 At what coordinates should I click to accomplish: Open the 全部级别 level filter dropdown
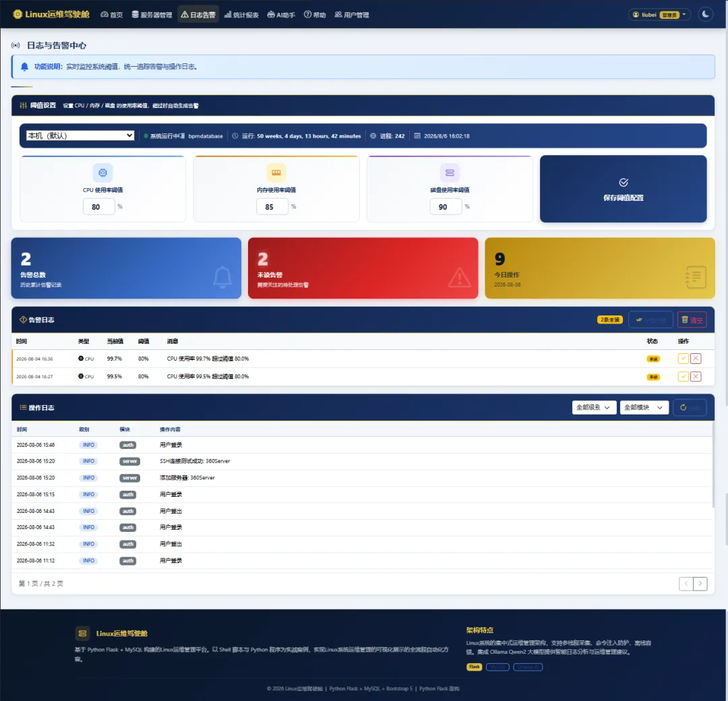594,407
